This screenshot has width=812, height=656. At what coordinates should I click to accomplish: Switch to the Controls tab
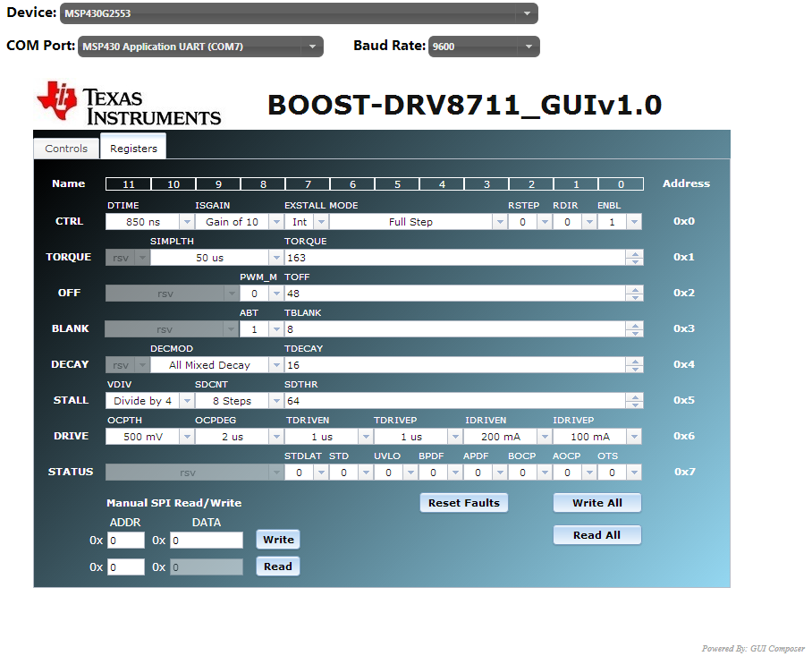click(66, 149)
